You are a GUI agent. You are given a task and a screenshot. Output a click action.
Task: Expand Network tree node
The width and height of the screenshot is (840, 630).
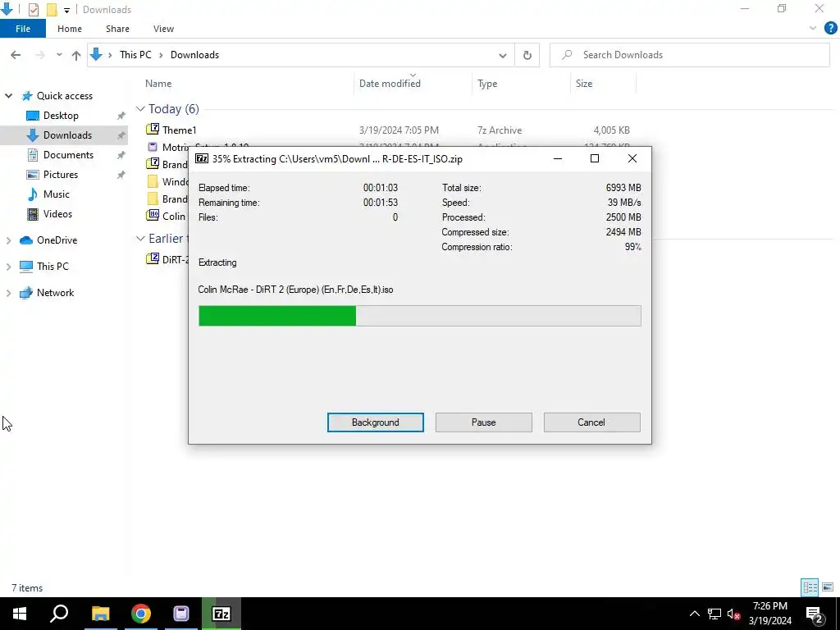[x=8, y=293]
